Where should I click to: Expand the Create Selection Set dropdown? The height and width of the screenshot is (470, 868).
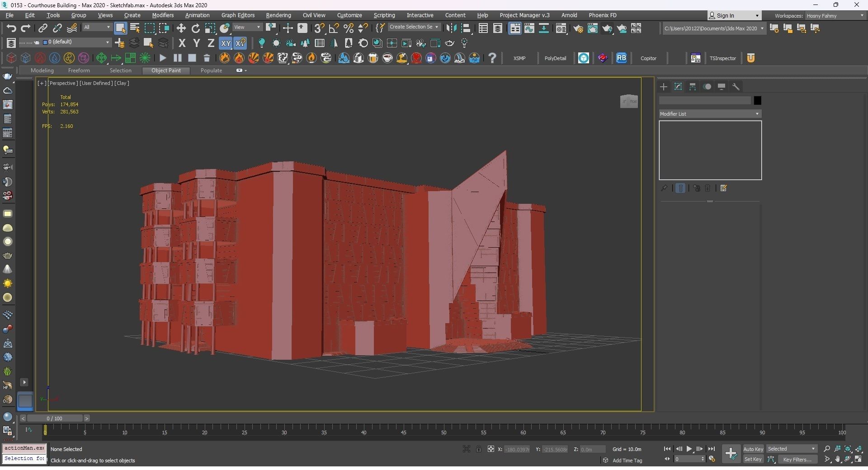click(414, 27)
